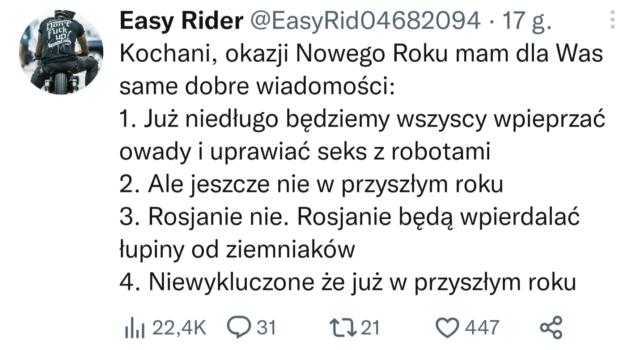This screenshot has width=644, height=350.
Task: Click the Easy Rider display name
Action: click(181, 21)
